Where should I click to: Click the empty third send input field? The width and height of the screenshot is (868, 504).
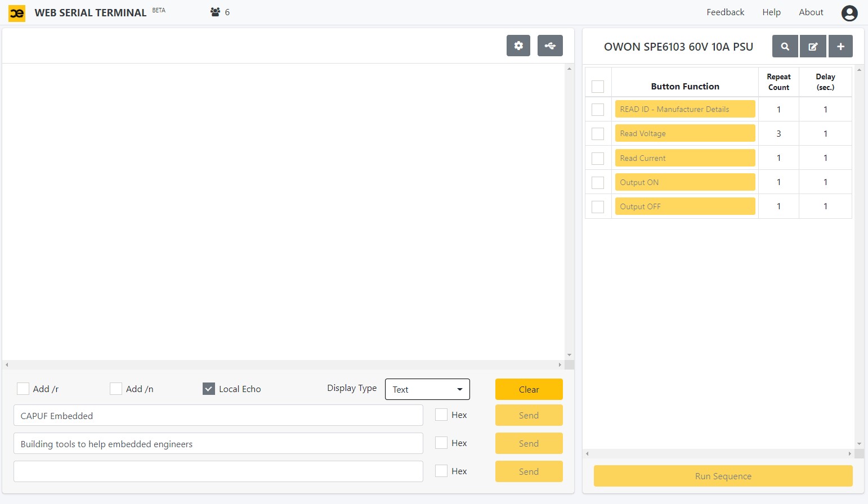pyautogui.click(x=218, y=471)
